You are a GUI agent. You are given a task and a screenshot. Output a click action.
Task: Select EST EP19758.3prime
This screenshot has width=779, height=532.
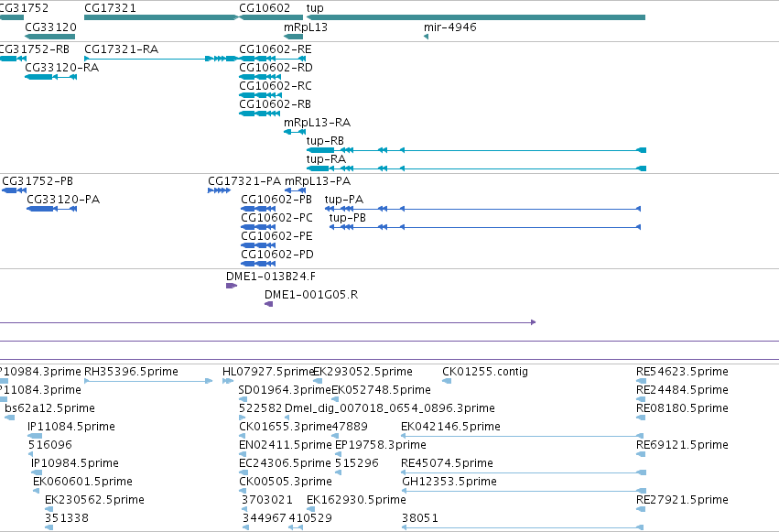(339, 454)
